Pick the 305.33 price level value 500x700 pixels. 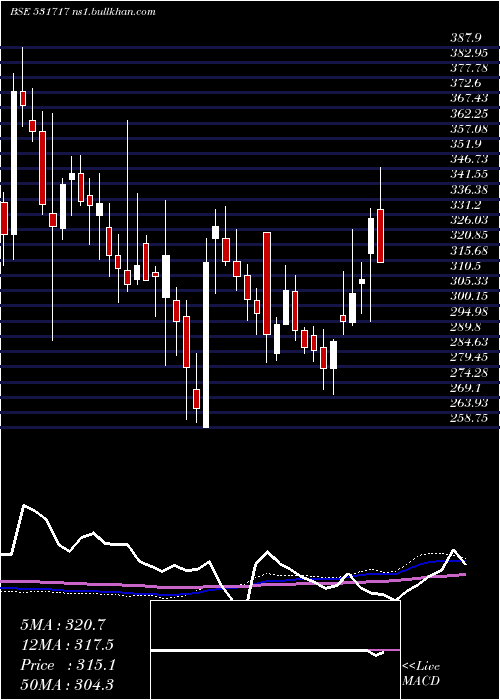click(x=469, y=281)
